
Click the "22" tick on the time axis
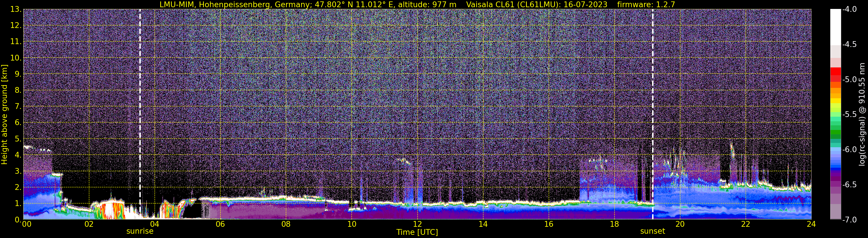[x=746, y=224]
